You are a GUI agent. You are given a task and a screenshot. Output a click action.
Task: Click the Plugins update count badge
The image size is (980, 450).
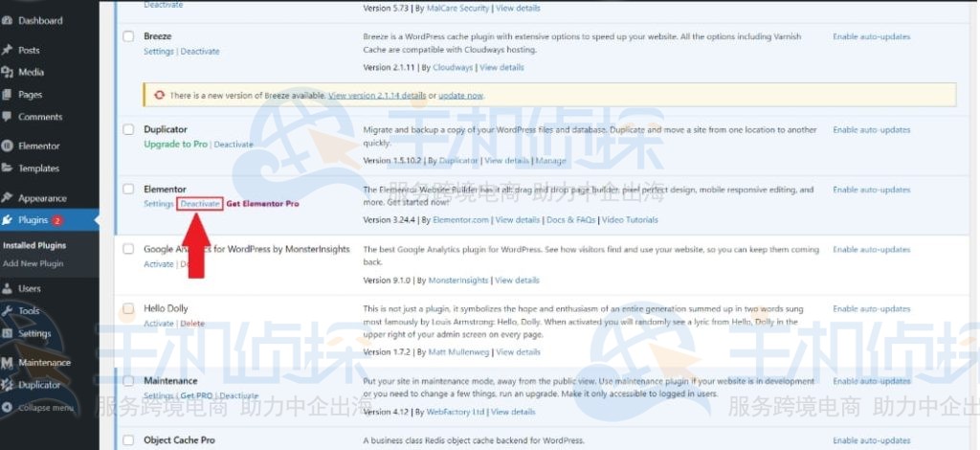[x=56, y=220]
